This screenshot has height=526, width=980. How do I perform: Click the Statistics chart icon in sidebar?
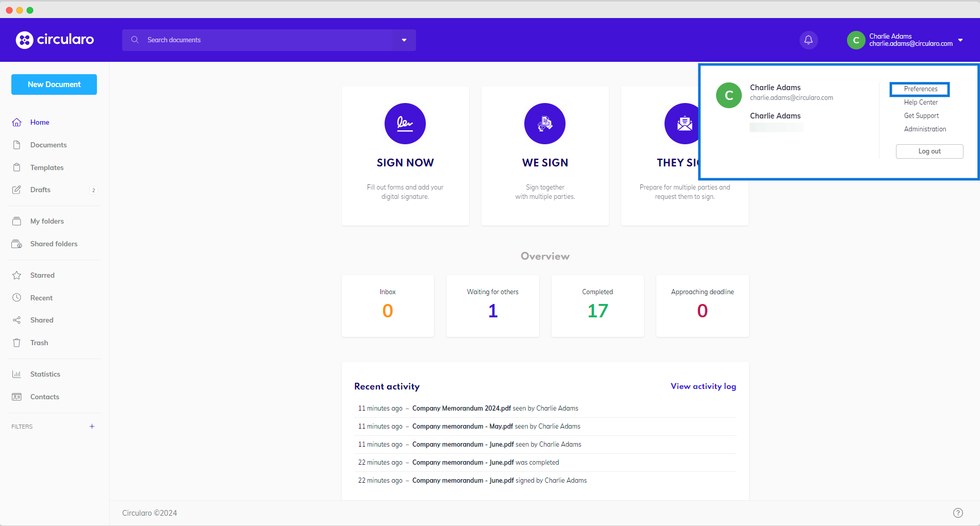(x=16, y=374)
